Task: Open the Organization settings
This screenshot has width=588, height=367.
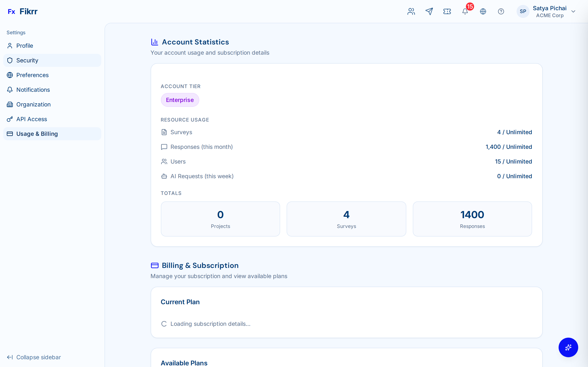Action: [x=33, y=104]
